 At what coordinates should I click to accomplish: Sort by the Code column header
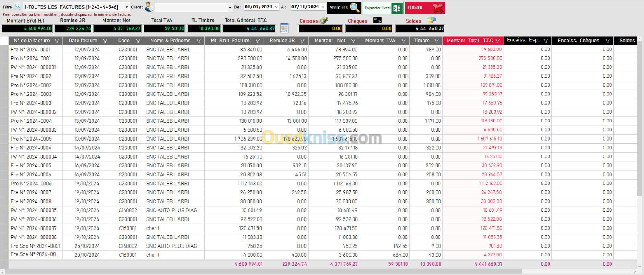pos(124,41)
